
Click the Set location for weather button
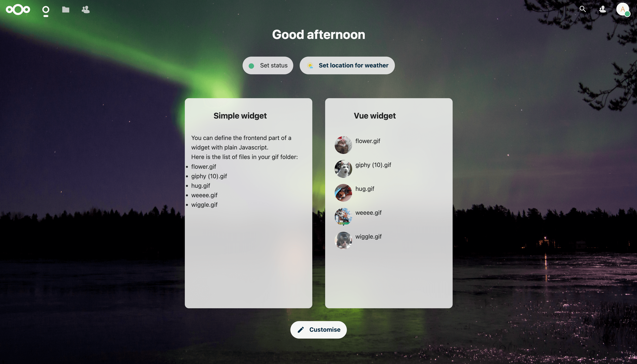[347, 65]
